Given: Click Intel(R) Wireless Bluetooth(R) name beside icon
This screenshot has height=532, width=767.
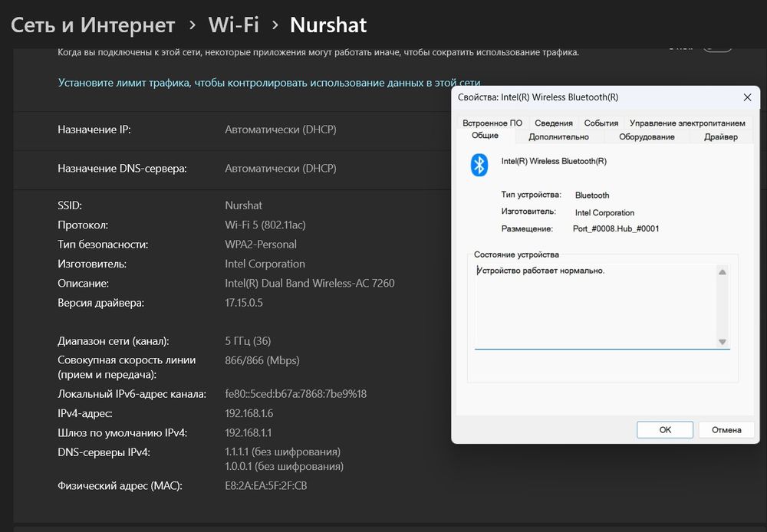Looking at the screenshot, I should 554,161.
